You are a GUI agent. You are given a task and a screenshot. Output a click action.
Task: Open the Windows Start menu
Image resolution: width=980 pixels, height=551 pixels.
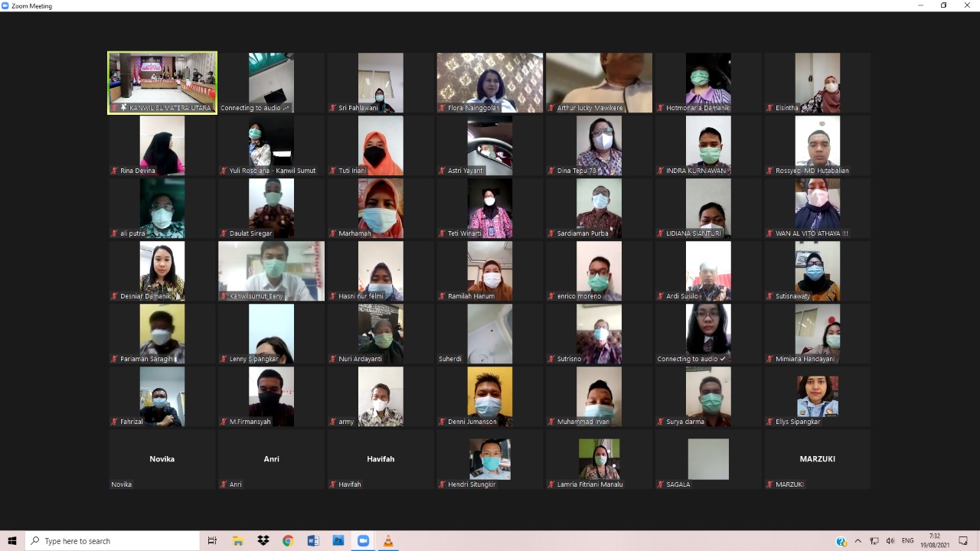tap(12, 541)
